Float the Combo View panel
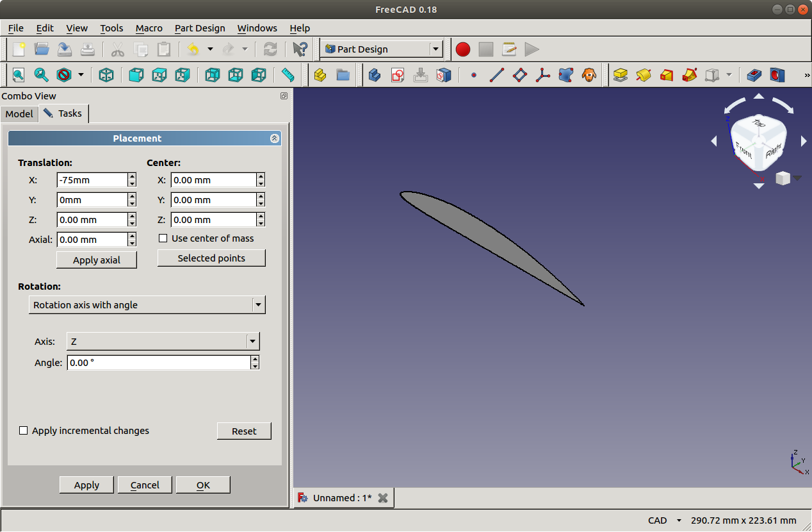Image resolution: width=812 pixels, height=532 pixels. point(284,96)
